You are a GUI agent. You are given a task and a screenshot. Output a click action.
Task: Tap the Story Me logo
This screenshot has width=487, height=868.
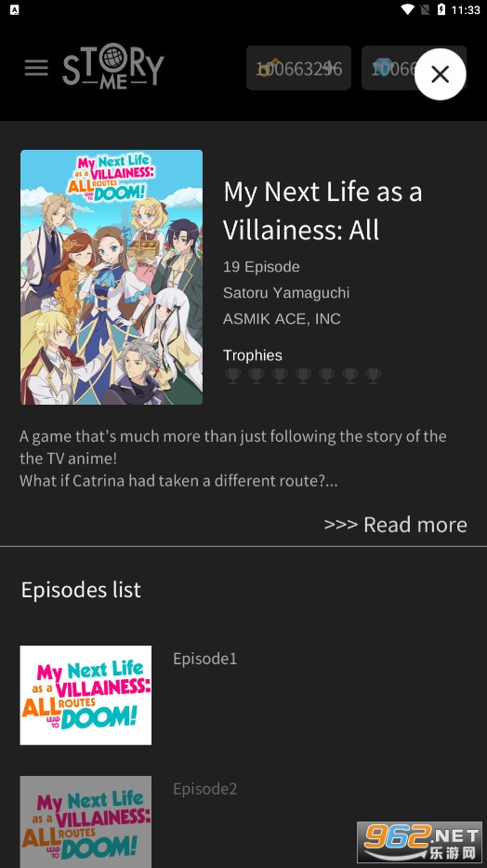click(x=113, y=69)
